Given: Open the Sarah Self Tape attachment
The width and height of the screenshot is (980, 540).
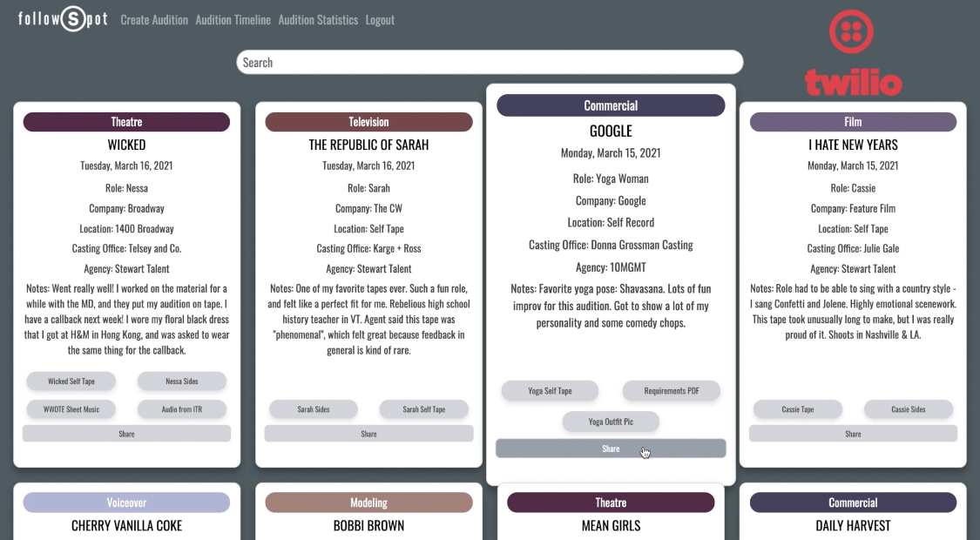Looking at the screenshot, I should tap(423, 409).
